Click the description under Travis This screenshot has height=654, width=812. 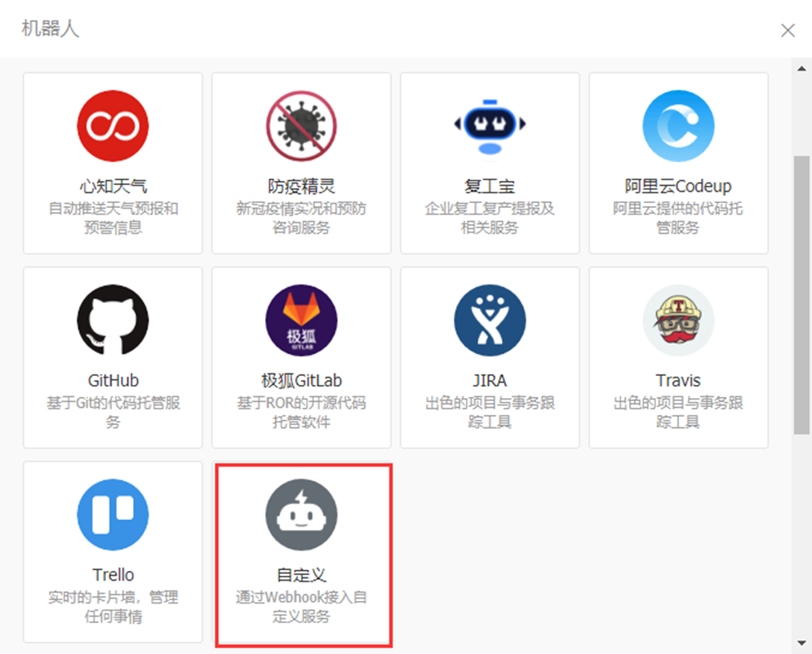[x=678, y=413]
